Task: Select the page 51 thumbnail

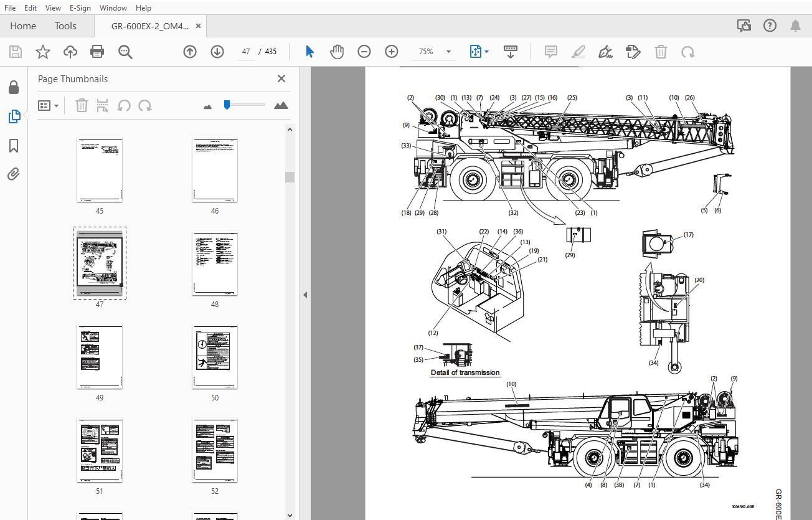Action: [100, 450]
